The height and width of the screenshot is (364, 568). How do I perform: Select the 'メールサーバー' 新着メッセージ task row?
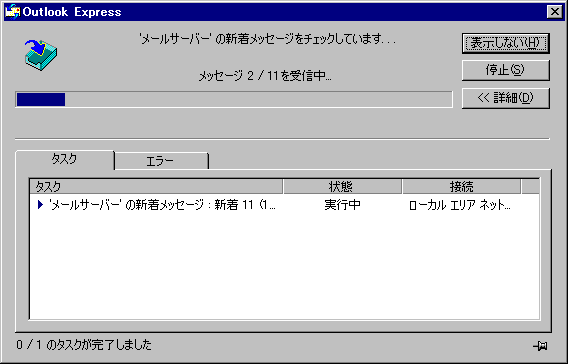[284, 205]
